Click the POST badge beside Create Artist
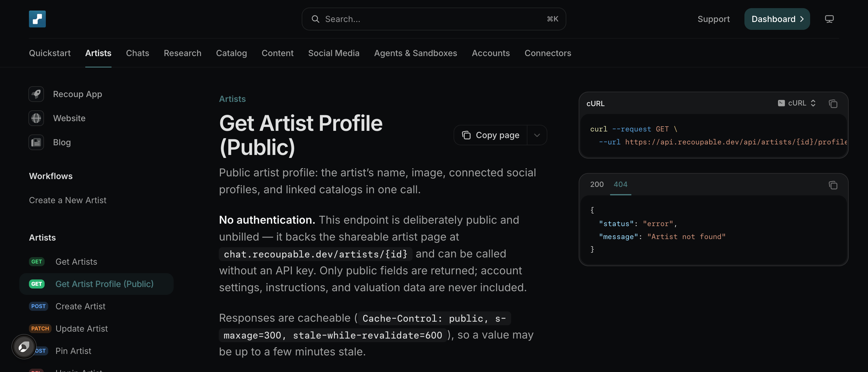 (x=38, y=306)
